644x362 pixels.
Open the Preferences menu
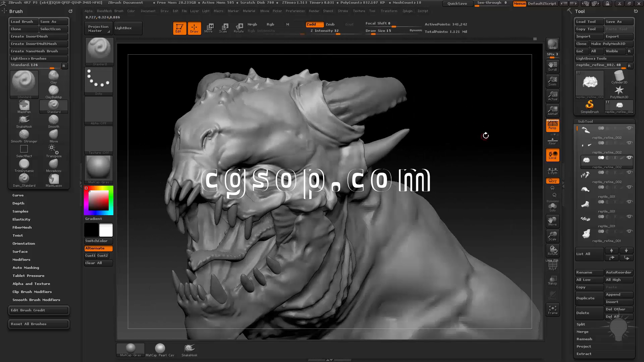pyautogui.click(x=295, y=11)
